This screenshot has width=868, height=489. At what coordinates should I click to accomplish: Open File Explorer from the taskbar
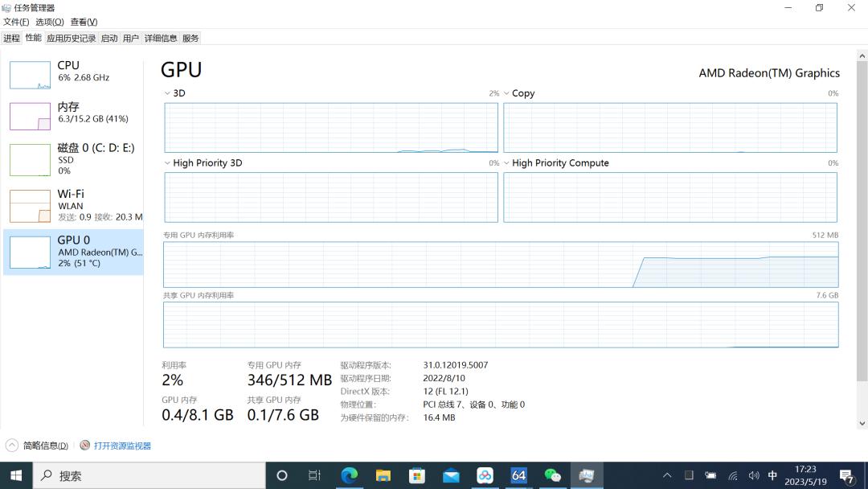pyautogui.click(x=383, y=475)
